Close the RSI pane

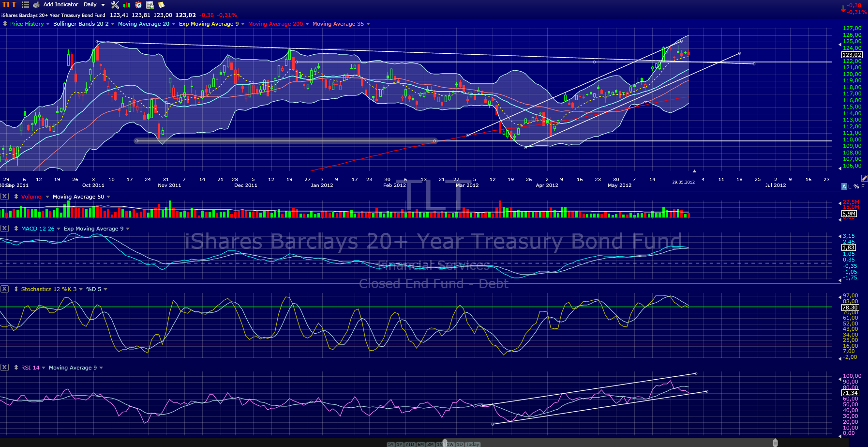click(x=4, y=367)
